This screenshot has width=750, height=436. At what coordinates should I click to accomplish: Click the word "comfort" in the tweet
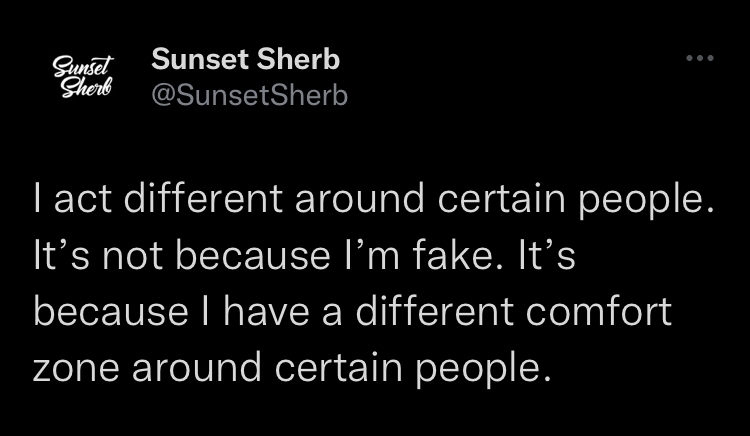point(599,311)
